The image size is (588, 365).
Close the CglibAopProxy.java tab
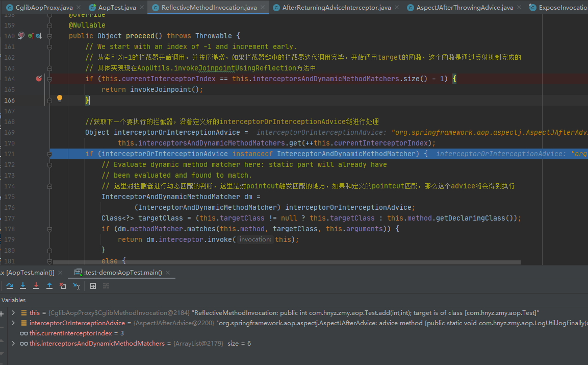click(x=79, y=7)
